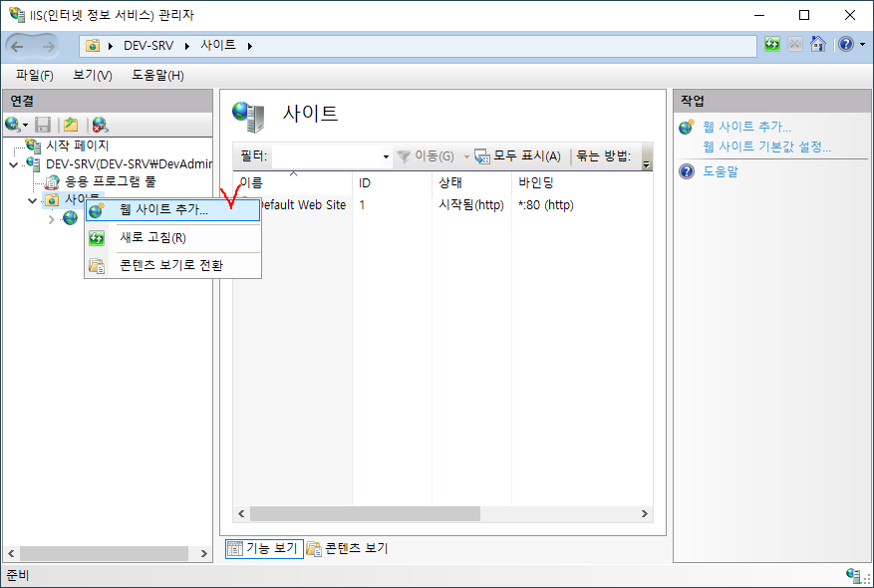
Task: Select the Default Web Site row
Action: point(302,205)
